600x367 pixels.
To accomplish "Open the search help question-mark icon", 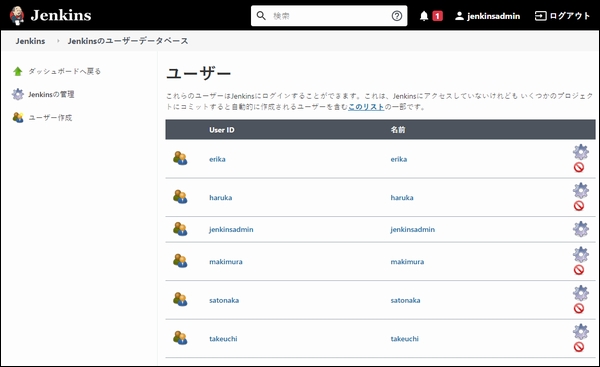I will coord(397,16).
